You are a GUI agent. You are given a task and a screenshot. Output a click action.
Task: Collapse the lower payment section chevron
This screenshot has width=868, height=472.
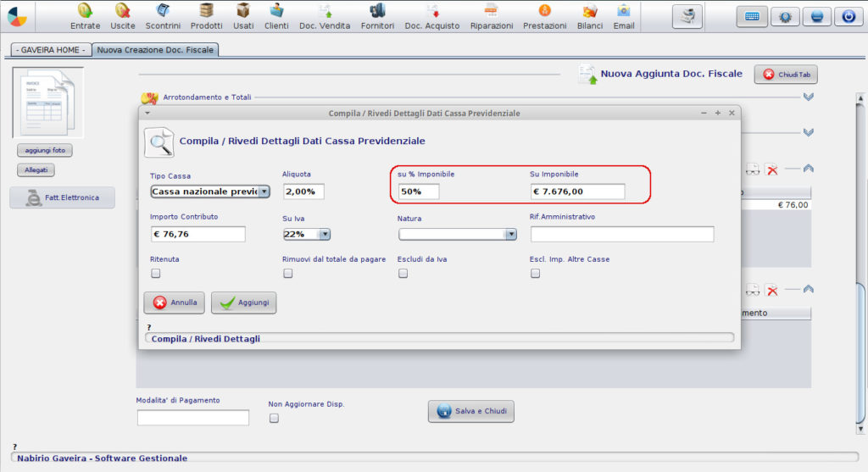[x=808, y=289]
